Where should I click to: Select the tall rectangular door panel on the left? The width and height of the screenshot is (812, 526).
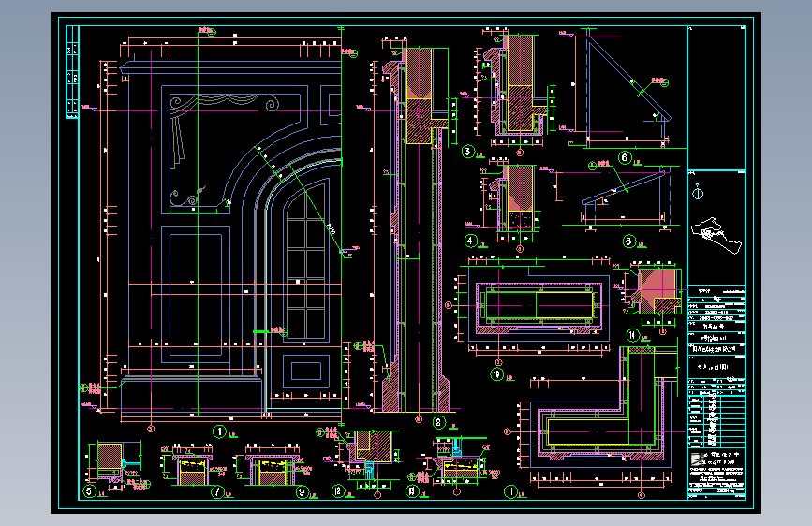click(196, 295)
